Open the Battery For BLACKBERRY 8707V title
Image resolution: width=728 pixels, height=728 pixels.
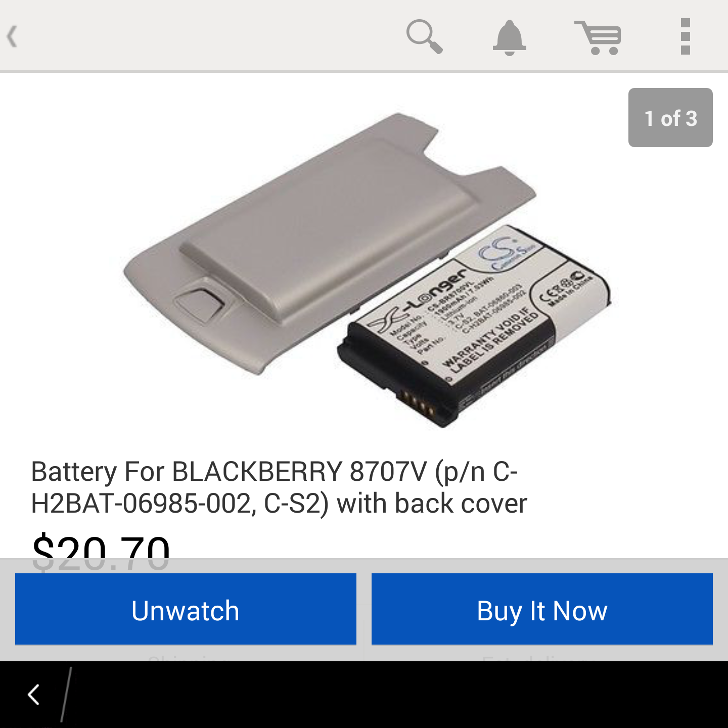click(x=279, y=487)
